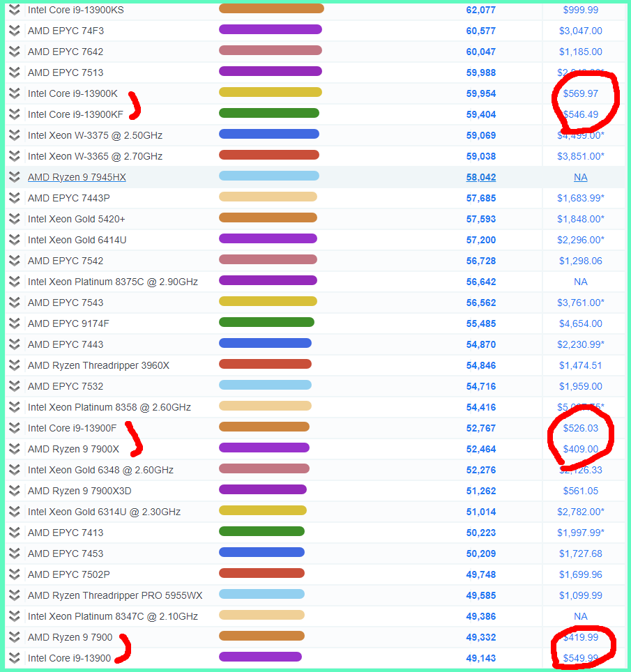Click the underlined score 58,042
This screenshot has height=672, width=631.
481,177
